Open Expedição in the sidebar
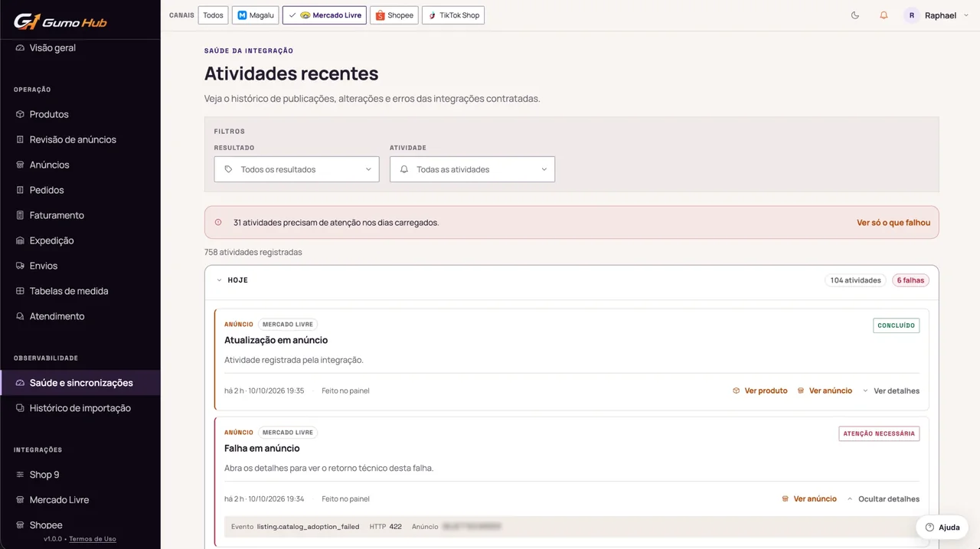Image resolution: width=980 pixels, height=549 pixels. [80, 240]
